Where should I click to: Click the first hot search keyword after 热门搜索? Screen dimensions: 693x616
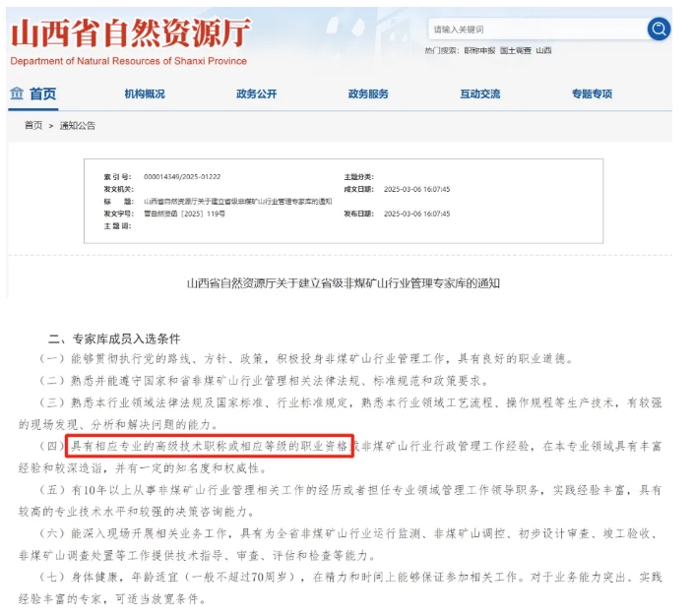point(479,49)
